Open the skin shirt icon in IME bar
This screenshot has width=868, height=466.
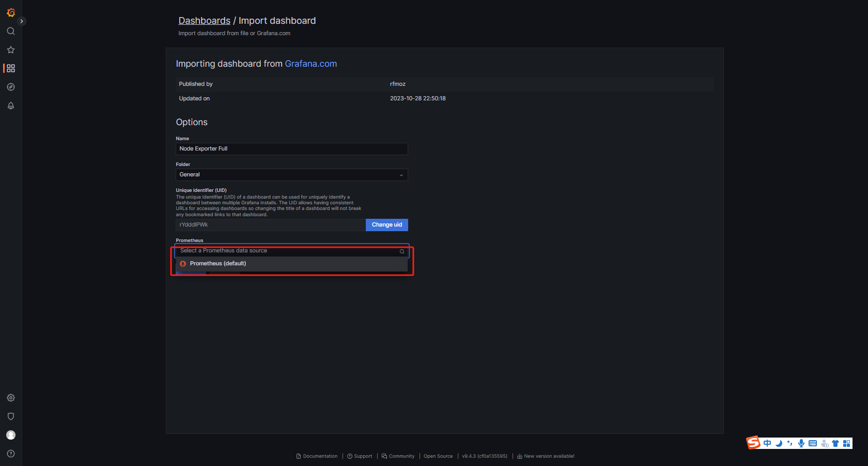pyautogui.click(x=835, y=443)
